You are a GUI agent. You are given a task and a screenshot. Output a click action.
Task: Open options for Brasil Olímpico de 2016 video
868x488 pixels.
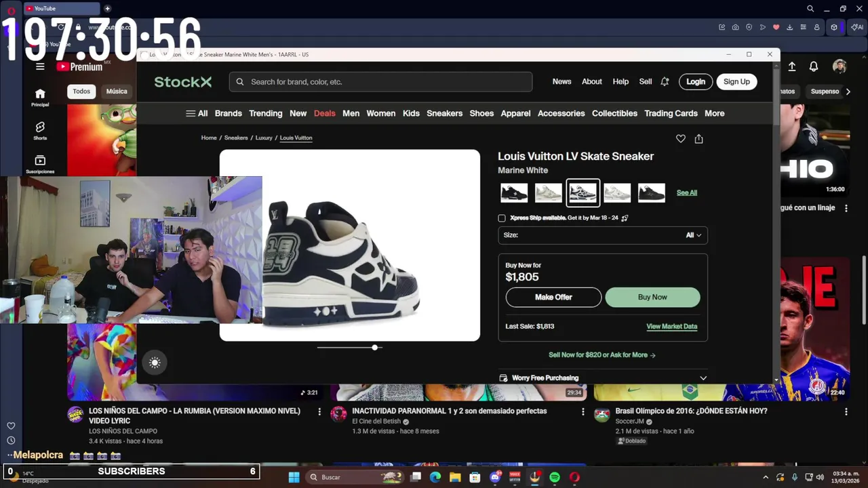tap(846, 411)
